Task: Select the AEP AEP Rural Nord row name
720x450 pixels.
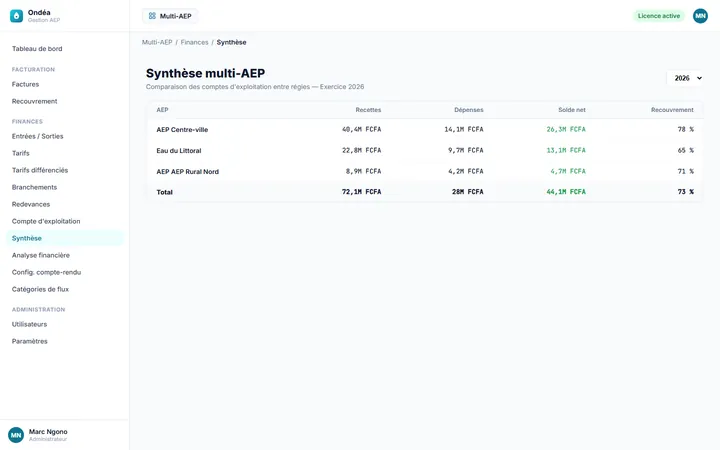Action: tap(187, 172)
